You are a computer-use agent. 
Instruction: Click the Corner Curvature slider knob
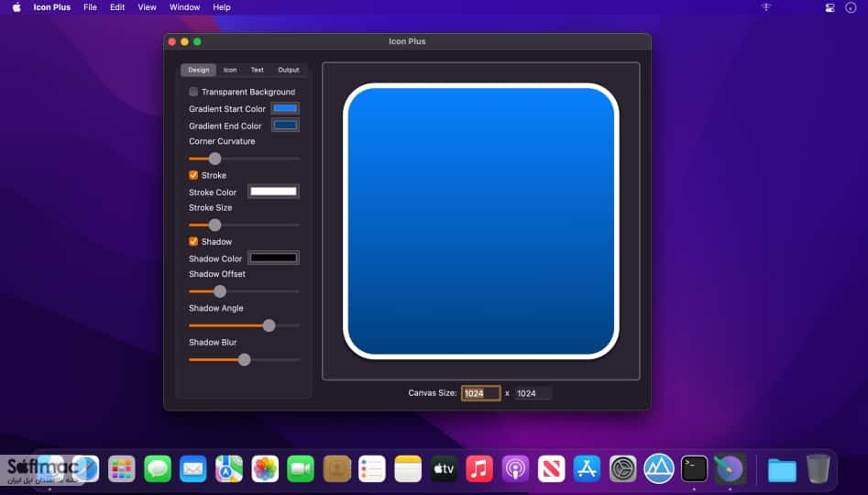click(x=214, y=159)
